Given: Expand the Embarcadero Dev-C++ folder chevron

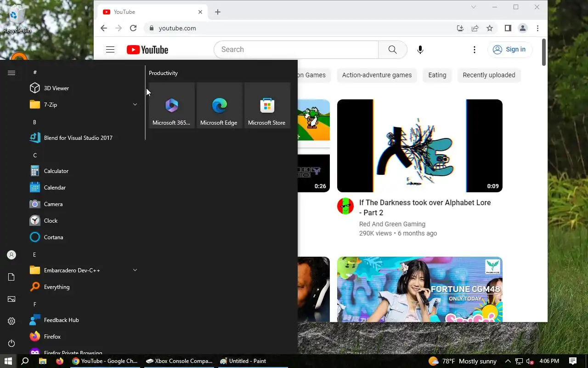Looking at the screenshot, I should coord(135,270).
